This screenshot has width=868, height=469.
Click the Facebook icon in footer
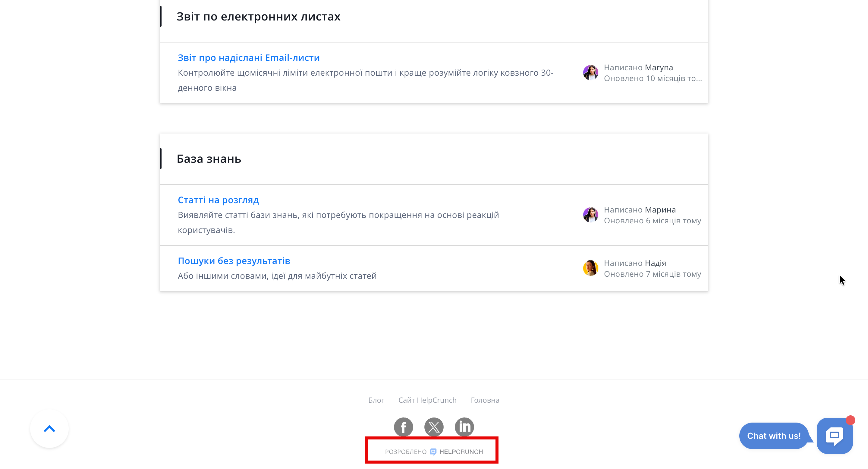pyautogui.click(x=403, y=427)
